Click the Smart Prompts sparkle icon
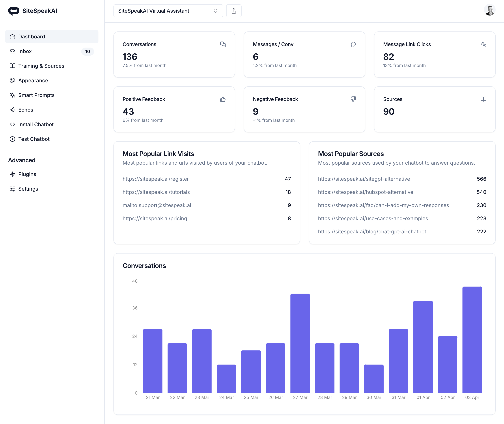Image resolution: width=504 pixels, height=424 pixels. pyautogui.click(x=12, y=95)
